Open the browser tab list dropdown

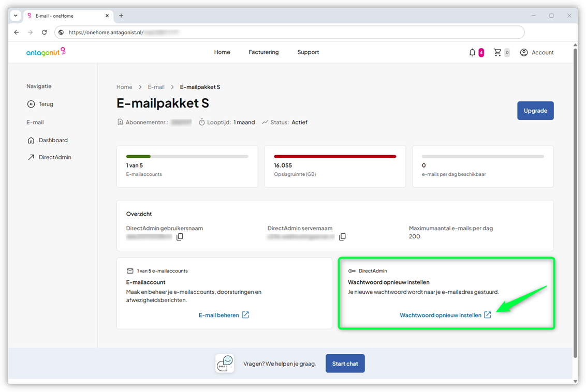[16, 16]
